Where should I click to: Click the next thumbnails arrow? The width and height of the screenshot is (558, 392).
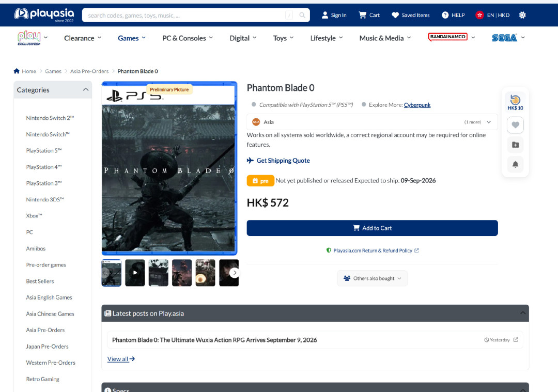tap(234, 273)
